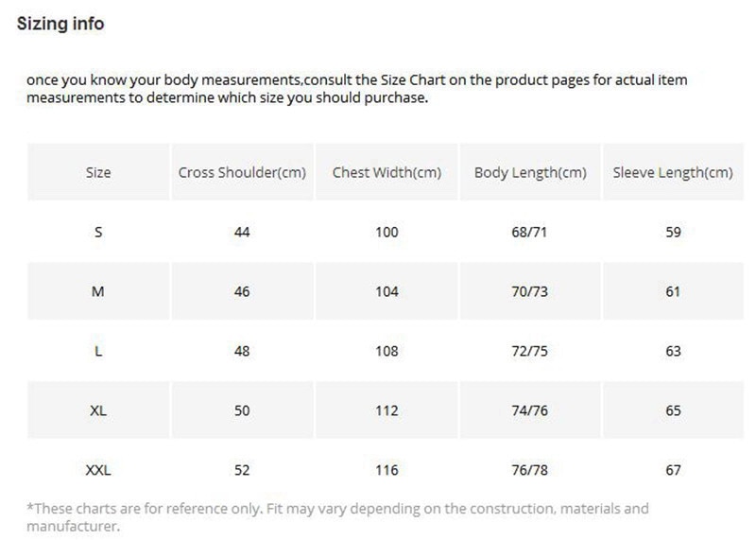The width and height of the screenshot is (756, 540).
Task: Select the Size column header
Action: (x=98, y=172)
